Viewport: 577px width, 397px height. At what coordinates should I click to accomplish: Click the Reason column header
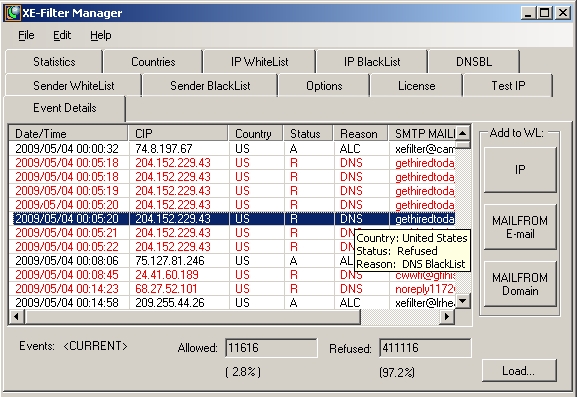coord(361,134)
